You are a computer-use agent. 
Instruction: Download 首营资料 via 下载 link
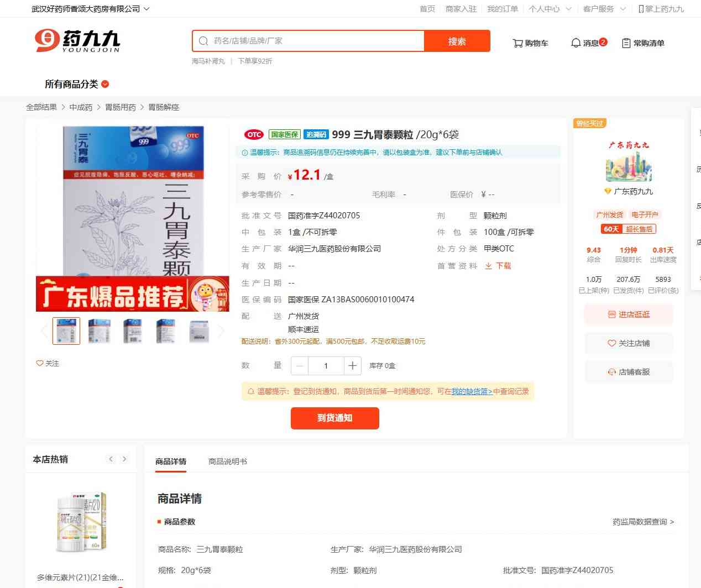498,266
